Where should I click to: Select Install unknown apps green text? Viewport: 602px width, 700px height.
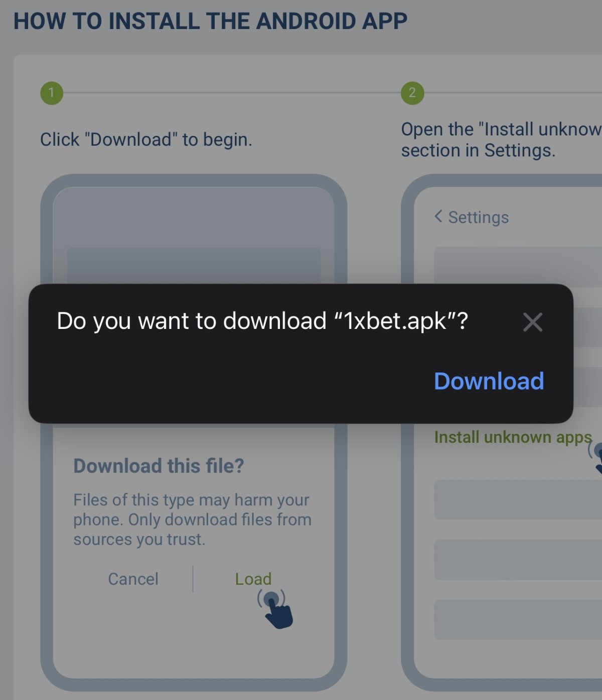tap(513, 437)
